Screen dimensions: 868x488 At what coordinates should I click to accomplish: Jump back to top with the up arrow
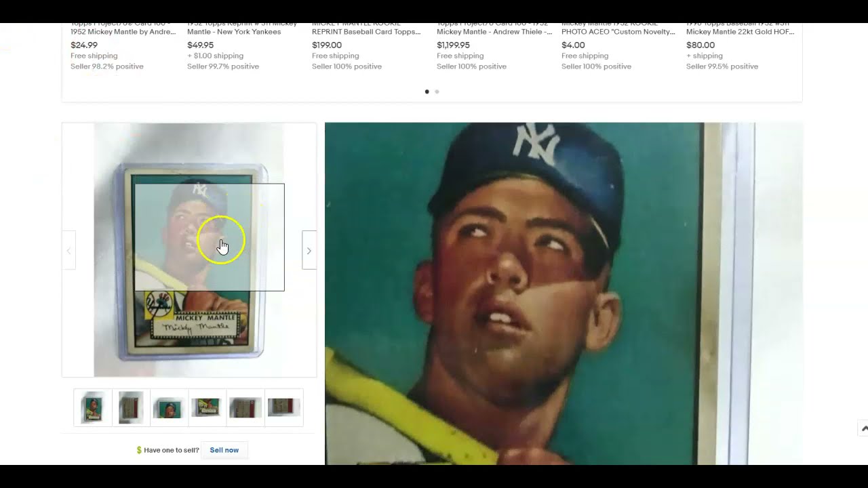[x=863, y=428]
